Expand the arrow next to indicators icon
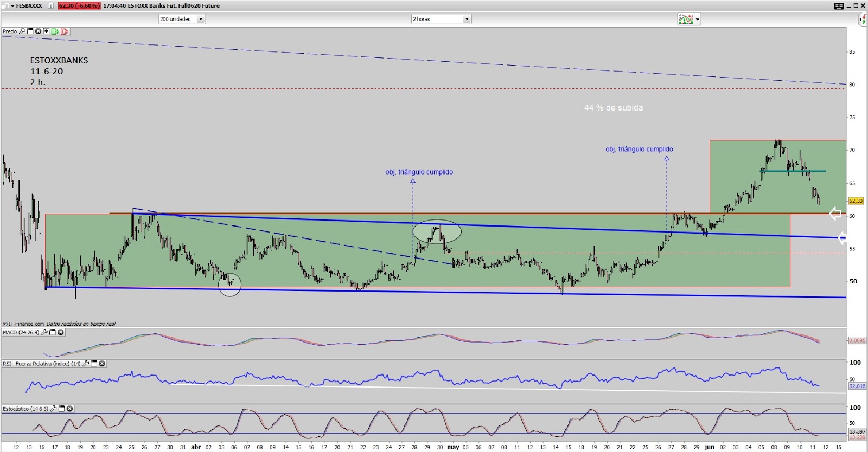This screenshot has height=452, width=868. 698,20
